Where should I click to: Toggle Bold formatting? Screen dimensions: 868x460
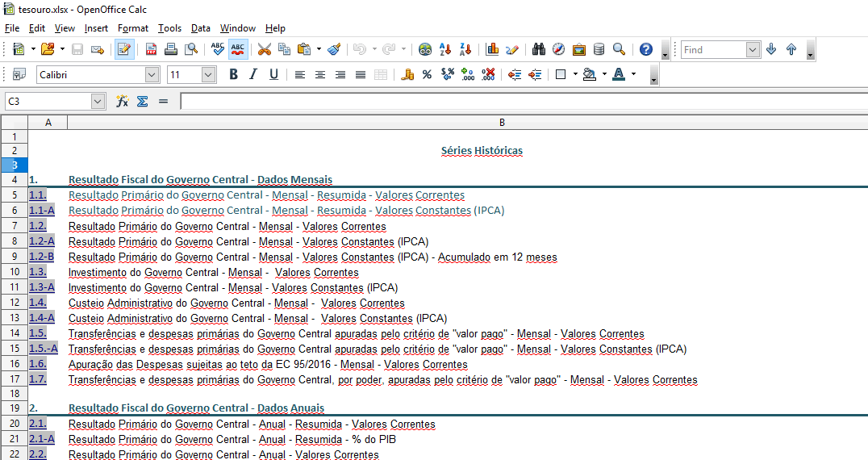[234, 74]
